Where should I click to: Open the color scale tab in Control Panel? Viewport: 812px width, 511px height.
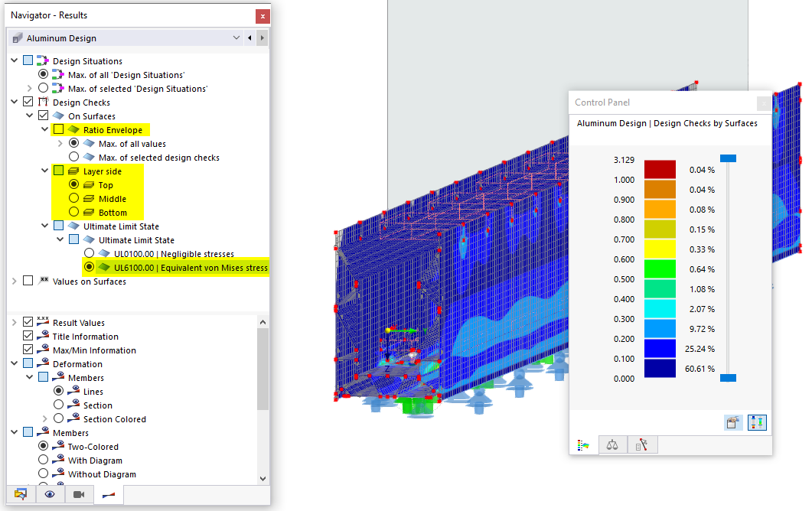pyautogui.click(x=584, y=444)
